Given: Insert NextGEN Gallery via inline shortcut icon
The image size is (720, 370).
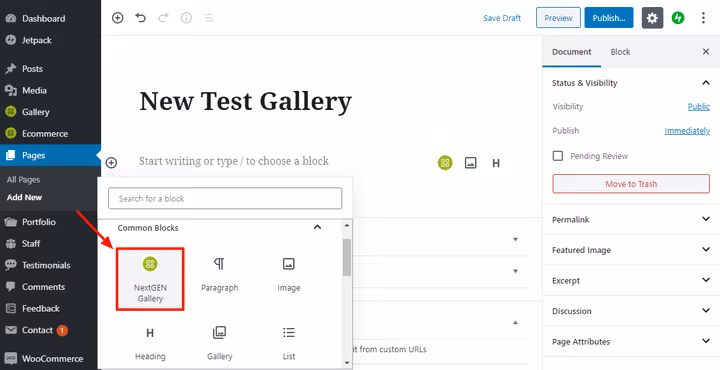Looking at the screenshot, I should [444, 163].
